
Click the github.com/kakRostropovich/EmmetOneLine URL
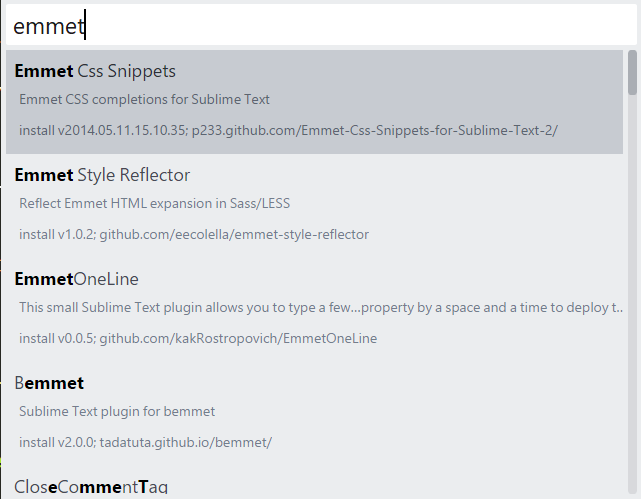[x=238, y=338]
